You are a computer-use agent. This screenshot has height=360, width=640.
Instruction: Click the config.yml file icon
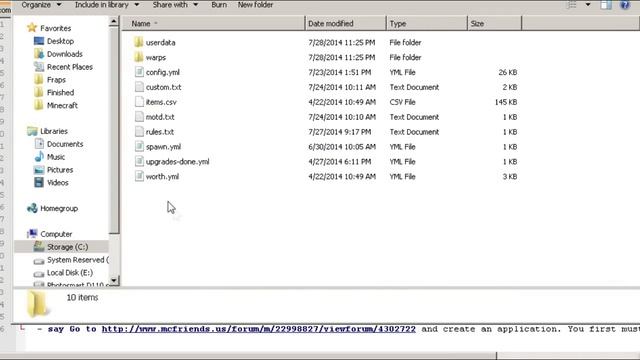click(139, 72)
